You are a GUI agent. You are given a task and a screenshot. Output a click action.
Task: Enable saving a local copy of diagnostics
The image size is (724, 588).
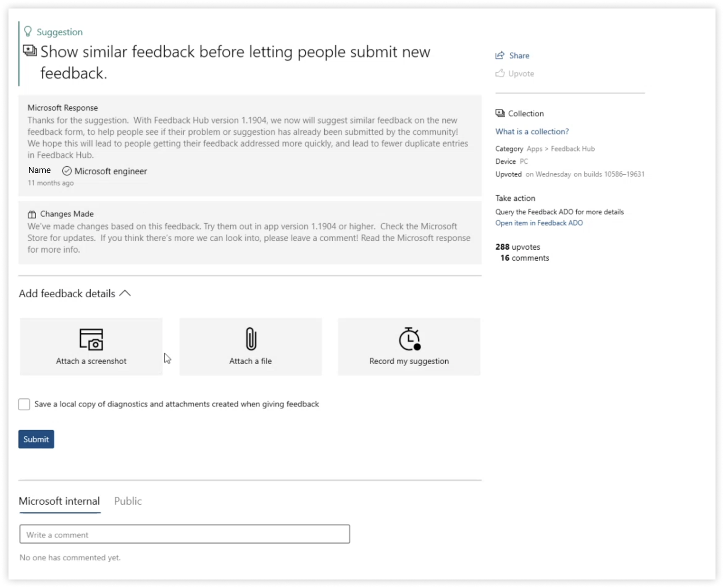pyautogui.click(x=24, y=404)
